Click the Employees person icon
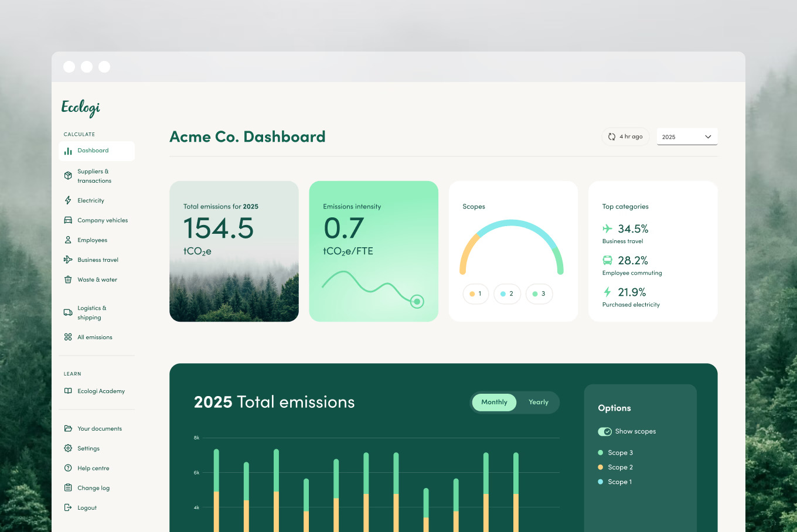 coord(68,240)
